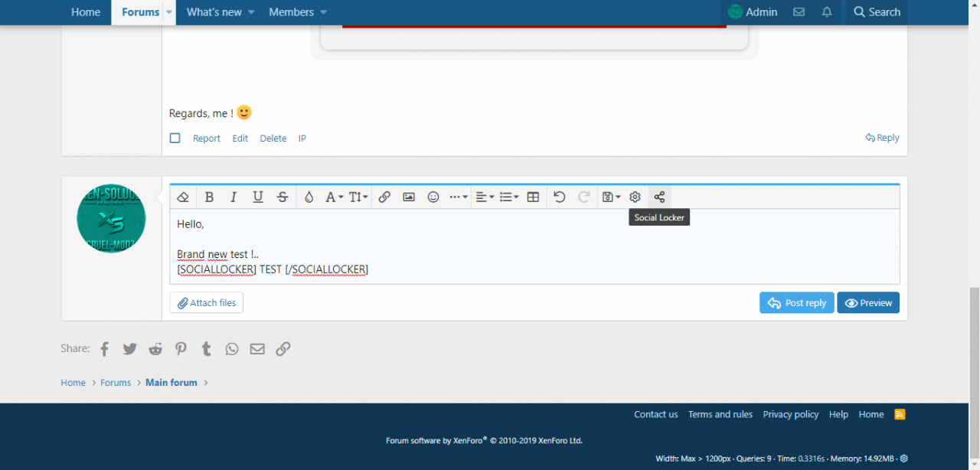The width and height of the screenshot is (980, 470).
Task: Open the text color droplet picker
Action: click(309, 197)
